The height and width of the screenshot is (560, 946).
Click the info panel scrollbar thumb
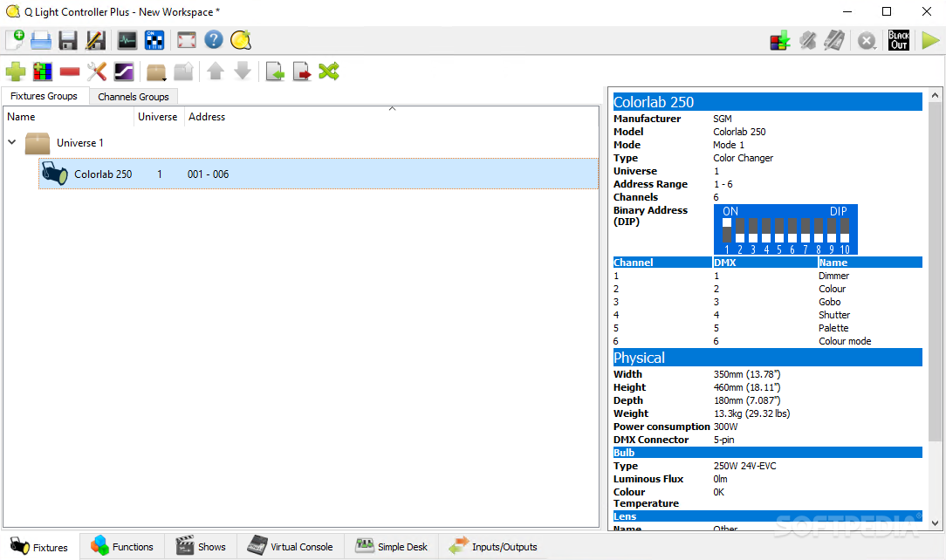[935, 271]
